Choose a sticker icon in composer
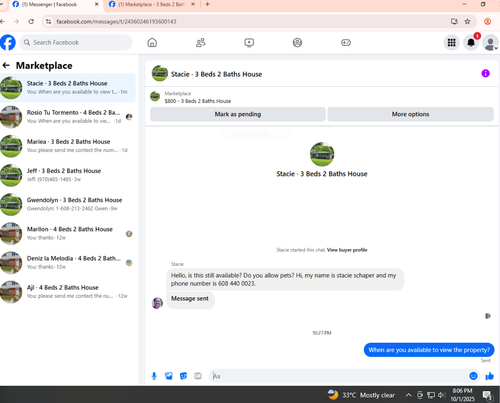Screen dimensions: 500x403 point(183,376)
